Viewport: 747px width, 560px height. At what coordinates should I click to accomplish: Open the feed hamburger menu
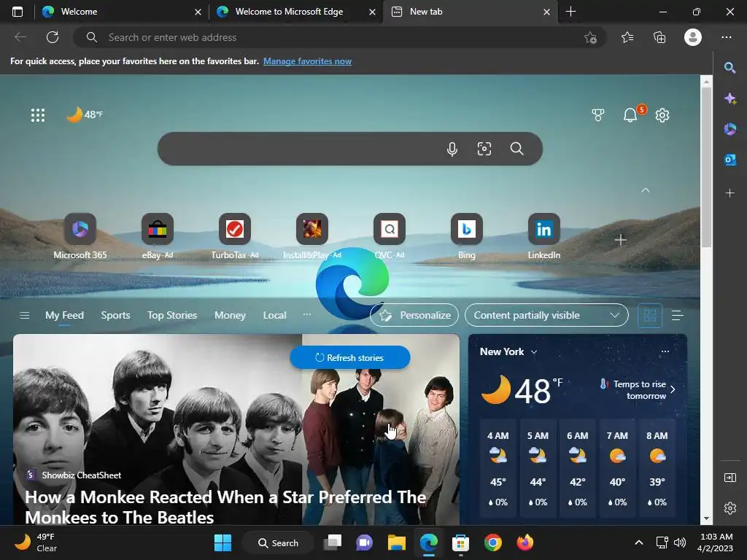click(24, 315)
